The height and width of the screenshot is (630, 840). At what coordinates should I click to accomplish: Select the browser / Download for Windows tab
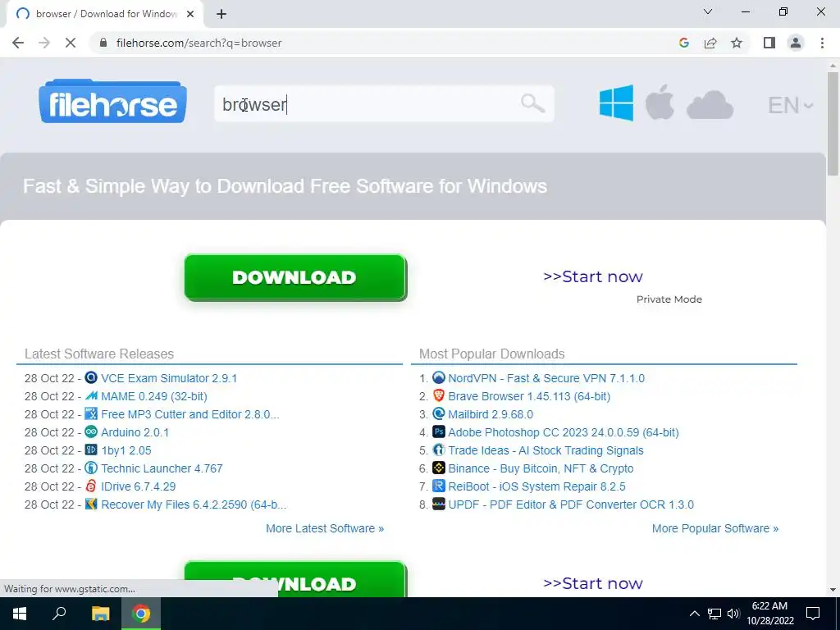[x=104, y=14]
